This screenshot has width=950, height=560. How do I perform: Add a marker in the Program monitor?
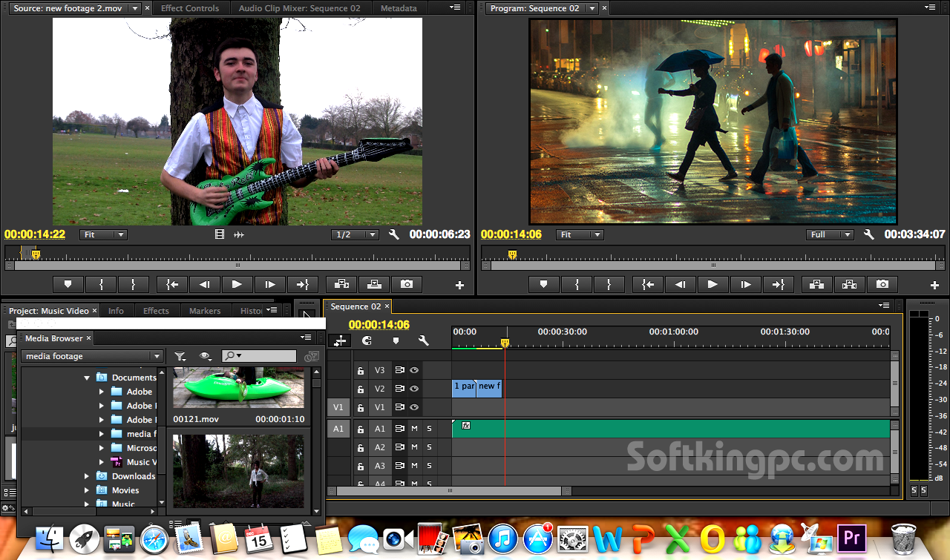pyautogui.click(x=543, y=284)
